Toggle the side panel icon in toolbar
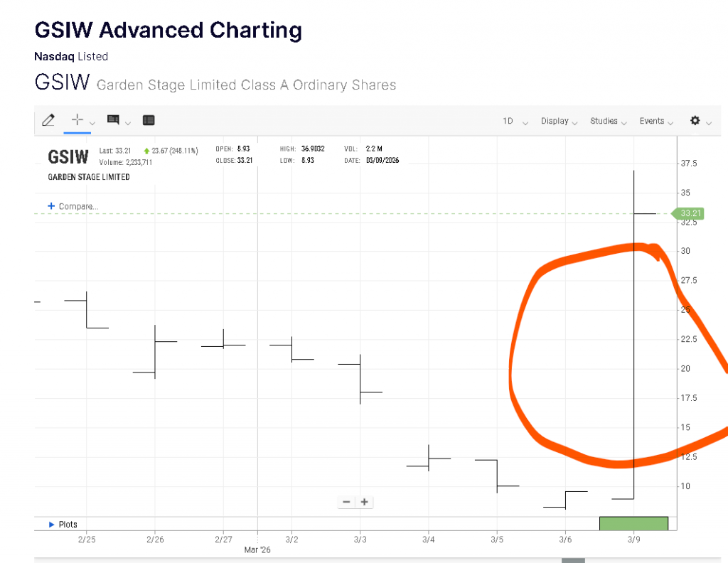 pyautogui.click(x=149, y=120)
